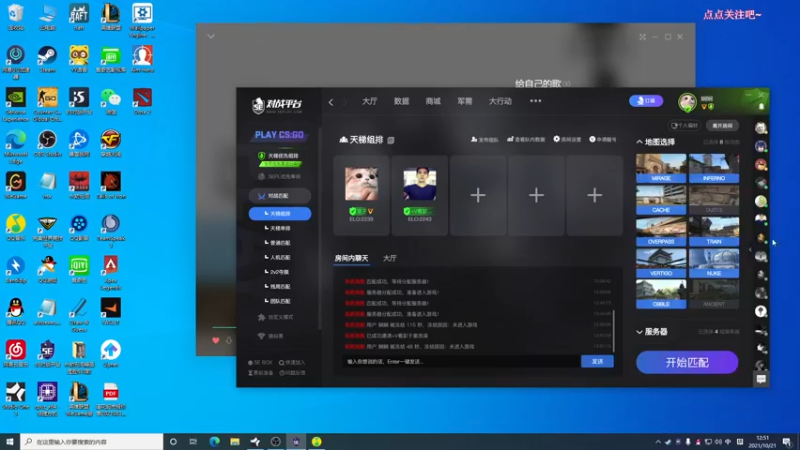The width and height of the screenshot is (800, 450).
Task: Launch Apex Legends from the desktop
Action: pos(110,272)
